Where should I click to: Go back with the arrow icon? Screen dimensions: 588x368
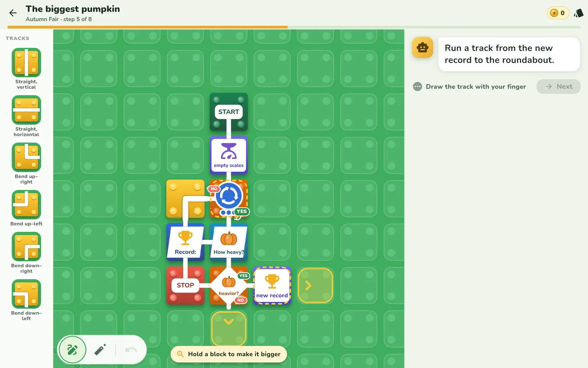(13, 13)
